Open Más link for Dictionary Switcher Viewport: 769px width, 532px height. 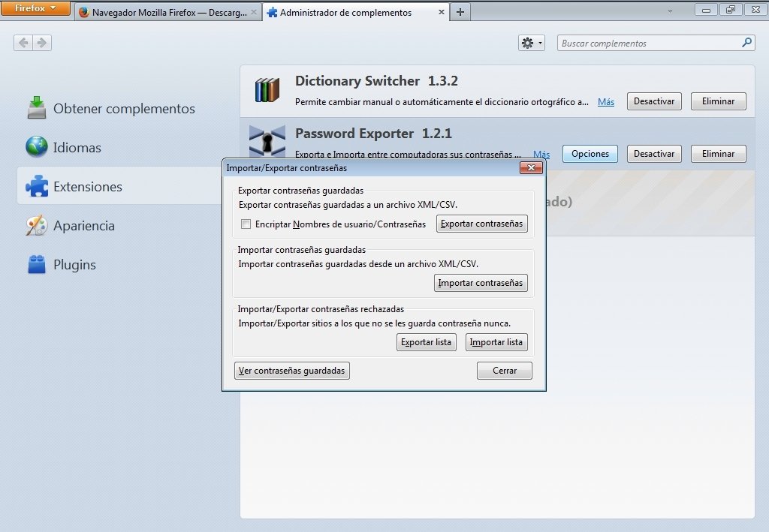[606, 102]
